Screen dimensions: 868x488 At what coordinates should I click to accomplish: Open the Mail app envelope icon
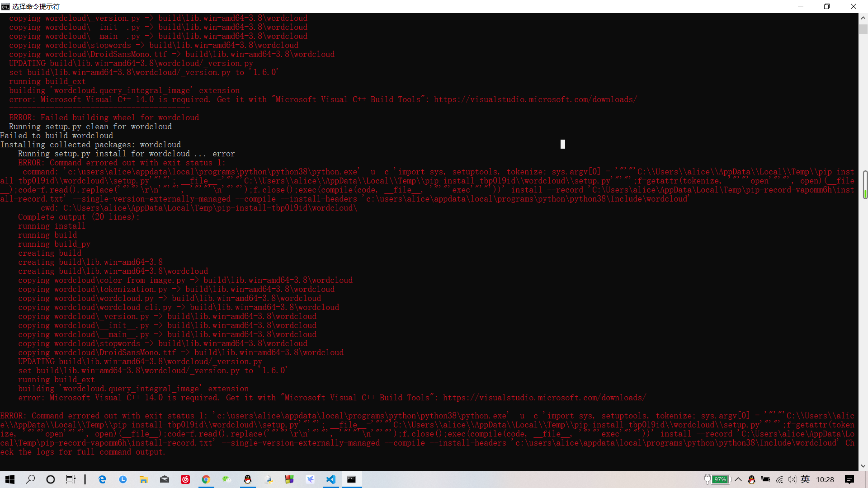165,479
